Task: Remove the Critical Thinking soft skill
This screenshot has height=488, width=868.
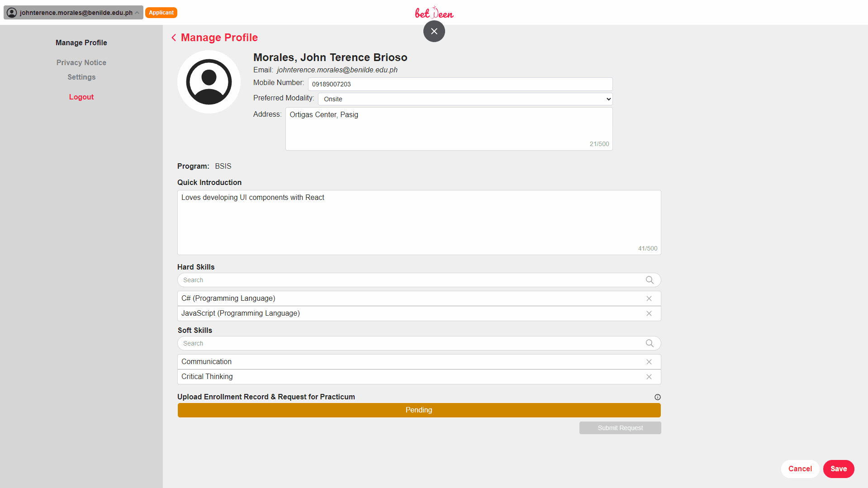Action: 649,377
